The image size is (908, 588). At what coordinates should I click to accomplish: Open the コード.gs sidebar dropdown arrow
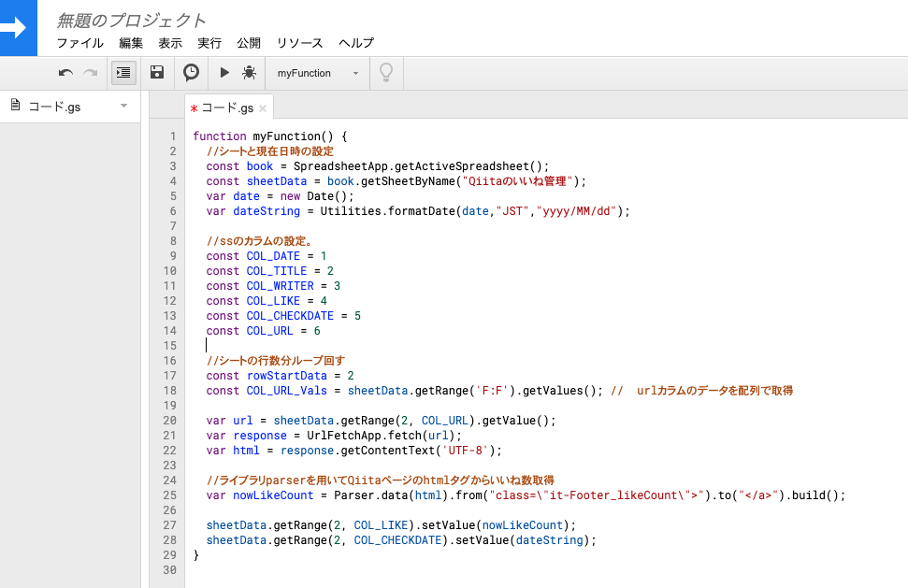(124, 107)
